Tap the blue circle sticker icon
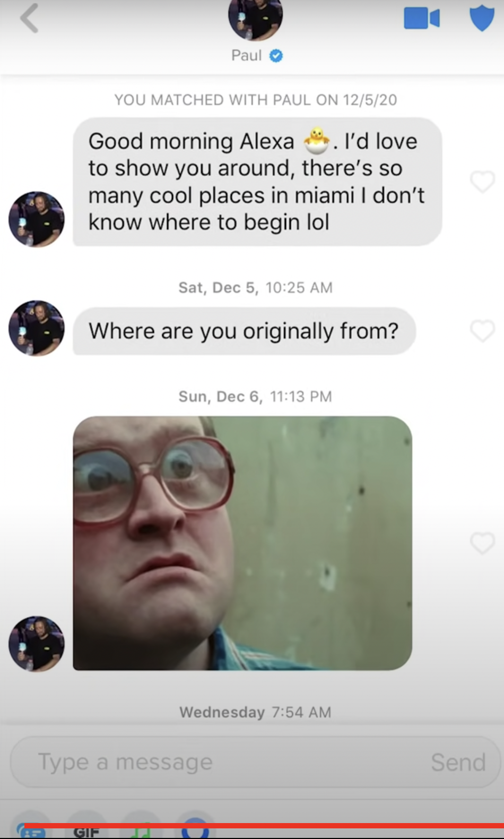Screen dimensions: 504x839 [195, 828]
